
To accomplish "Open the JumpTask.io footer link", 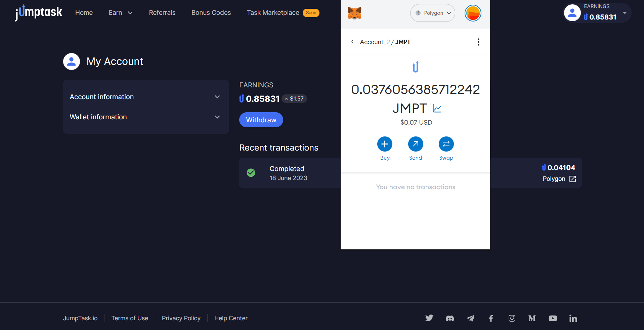I will pyautogui.click(x=80, y=318).
